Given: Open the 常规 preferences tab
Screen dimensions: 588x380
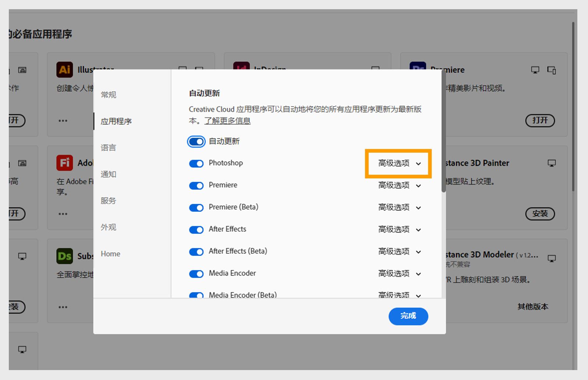Looking at the screenshot, I should (108, 95).
